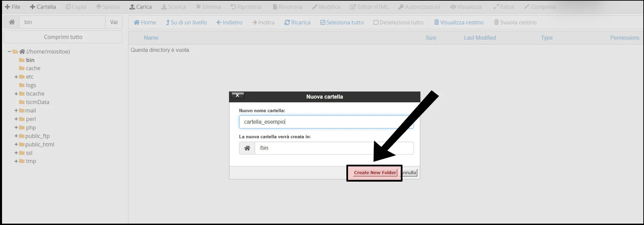Image resolution: width=644 pixels, height=225 pixels.
Task: Select the logs folder in the tree
Action: (x=31, y=85)
